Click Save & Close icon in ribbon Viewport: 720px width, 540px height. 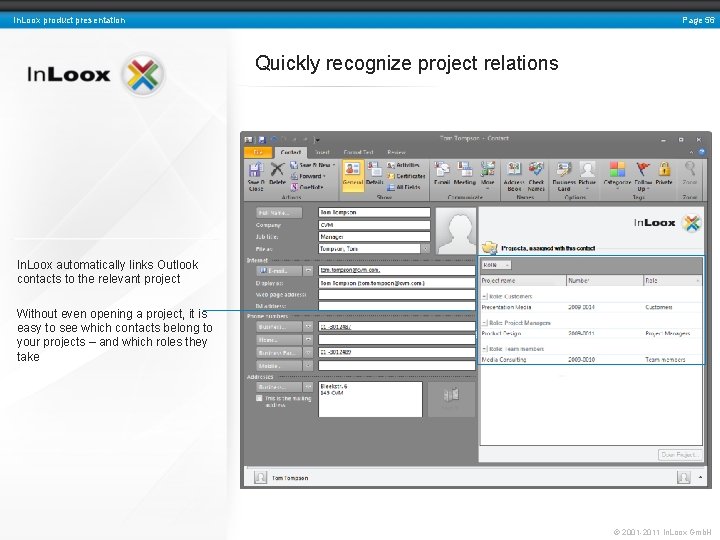pyautogui.click(x=256, y=176)
